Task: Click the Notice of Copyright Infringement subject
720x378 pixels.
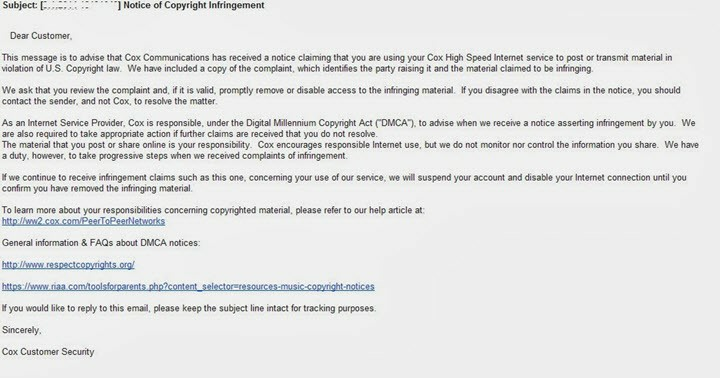Action: 194,5
